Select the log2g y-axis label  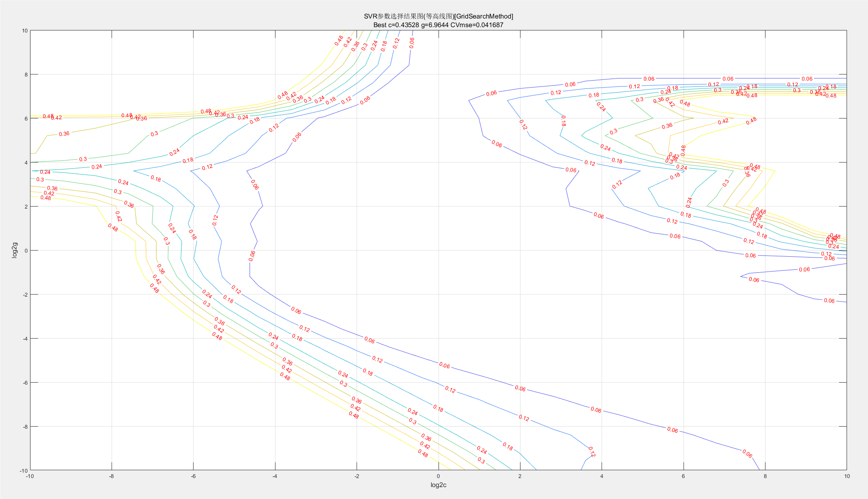click(x=15, y=250)
